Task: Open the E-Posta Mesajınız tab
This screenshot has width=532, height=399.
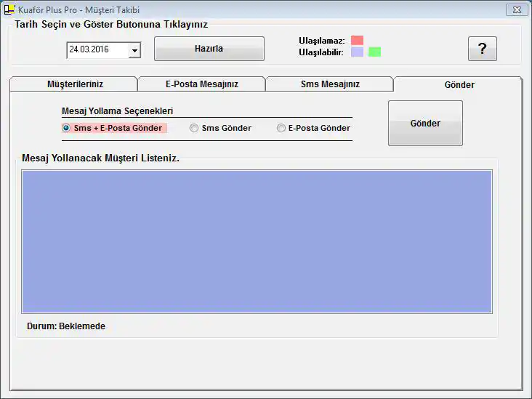Action: coord(201,84)
